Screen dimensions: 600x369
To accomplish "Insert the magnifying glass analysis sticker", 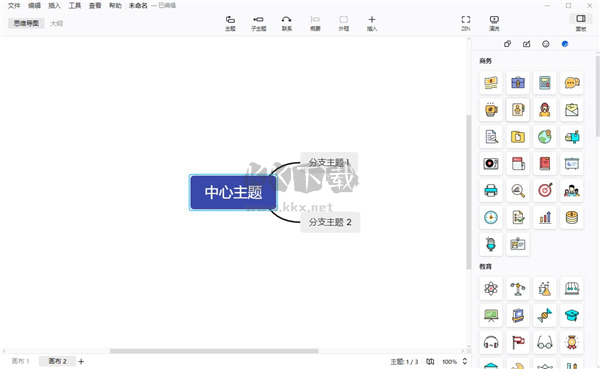I will 518,190.
